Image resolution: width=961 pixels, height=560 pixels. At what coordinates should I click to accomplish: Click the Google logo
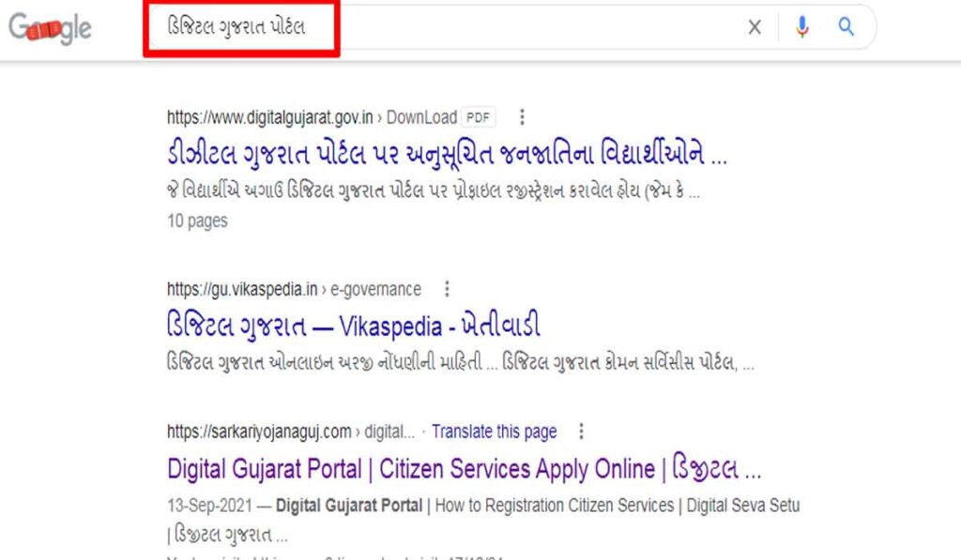click(x=49, y=27)
